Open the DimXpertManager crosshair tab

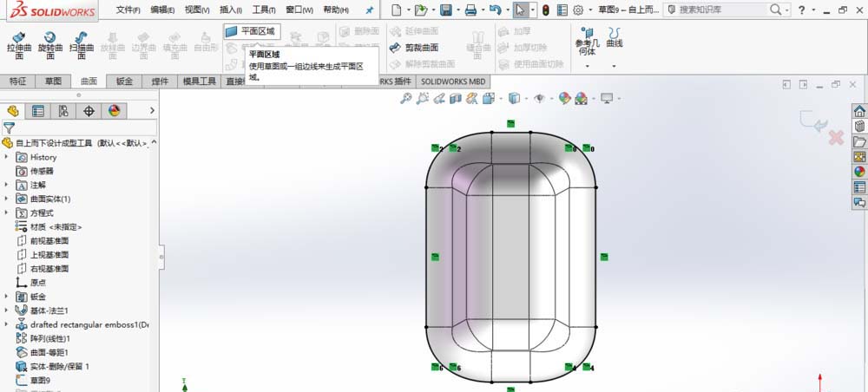point(89,111)
